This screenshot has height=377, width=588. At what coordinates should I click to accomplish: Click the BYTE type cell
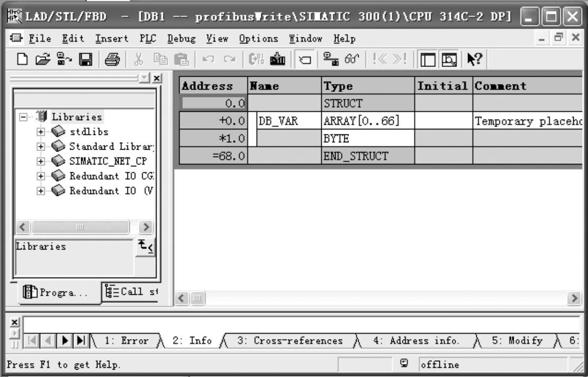click(x=368, y=138)
